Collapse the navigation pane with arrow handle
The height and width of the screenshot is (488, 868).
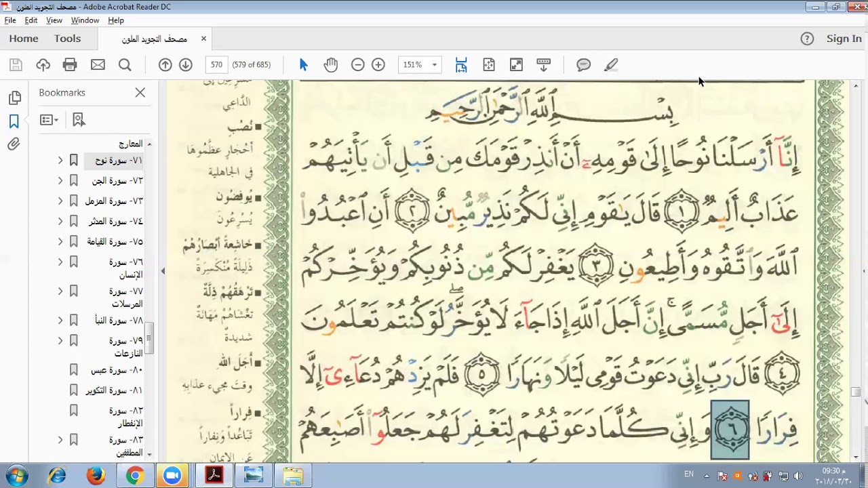coord(163,271)
